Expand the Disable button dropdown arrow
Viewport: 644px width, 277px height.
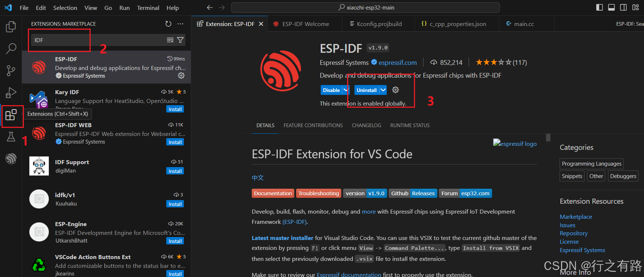coord(346,90)
